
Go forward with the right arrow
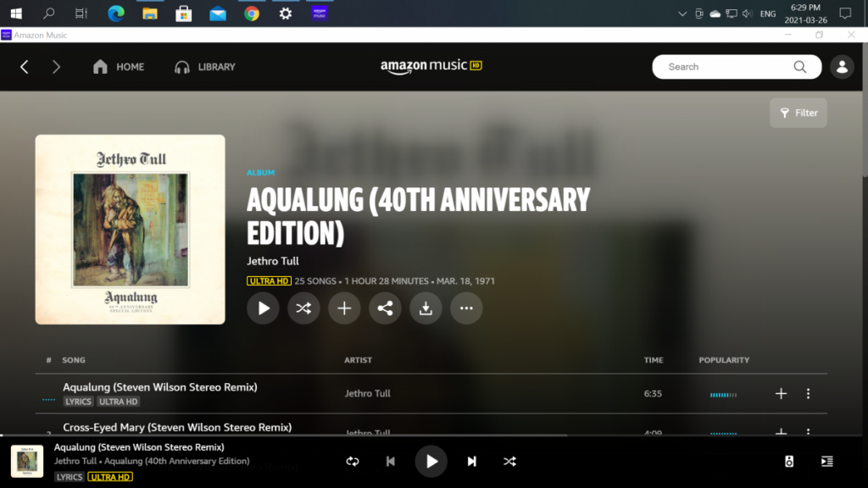click(56, 67)
